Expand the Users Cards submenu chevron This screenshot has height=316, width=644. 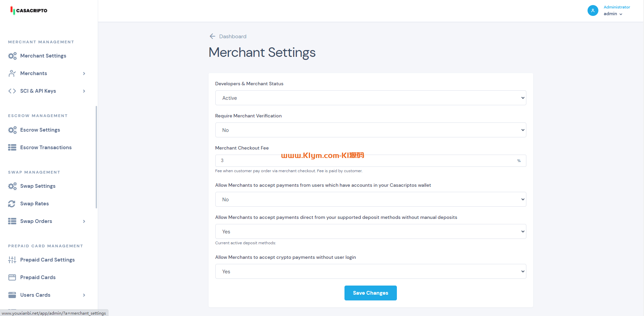[84, 295]
